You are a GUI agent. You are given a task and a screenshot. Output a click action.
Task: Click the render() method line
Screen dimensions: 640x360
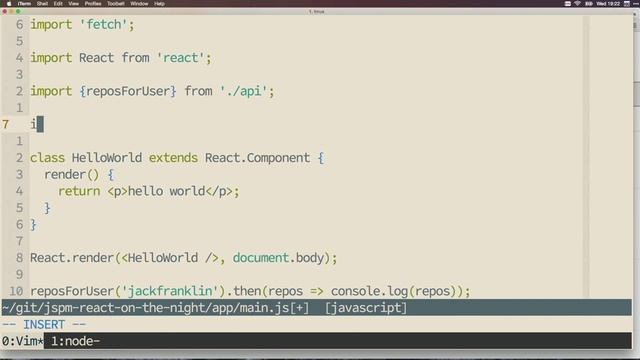[x=79, y=175]
